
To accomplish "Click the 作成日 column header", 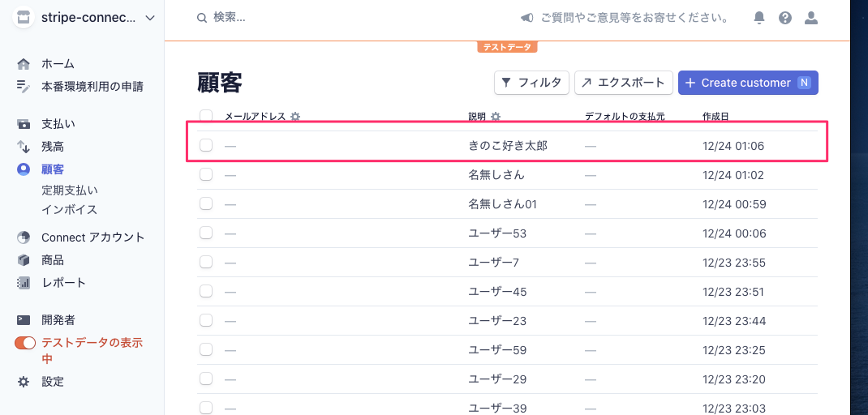I will point(715,116).
